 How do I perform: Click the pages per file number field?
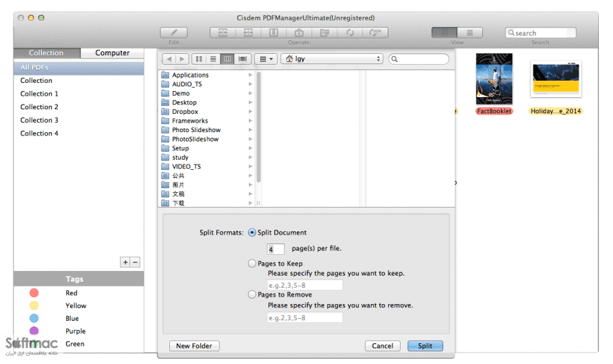[276, 249]
